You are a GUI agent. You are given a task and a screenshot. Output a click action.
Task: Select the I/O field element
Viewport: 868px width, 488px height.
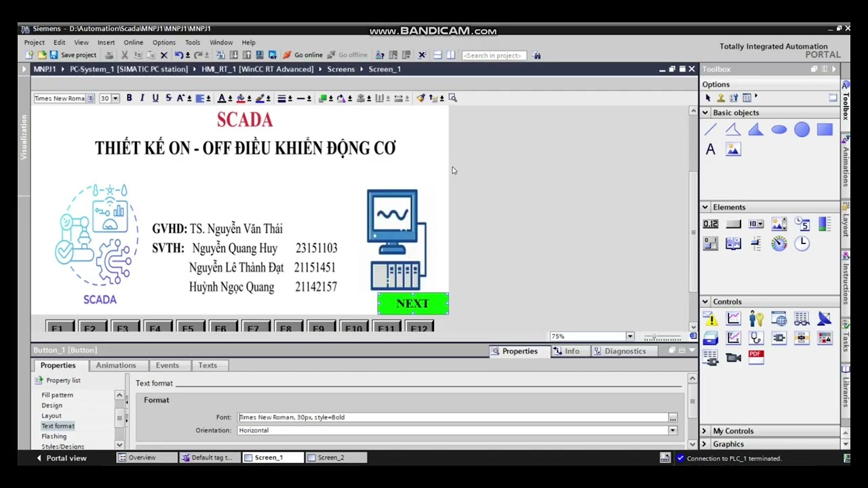pyautogui.click(x=711, y=224)
